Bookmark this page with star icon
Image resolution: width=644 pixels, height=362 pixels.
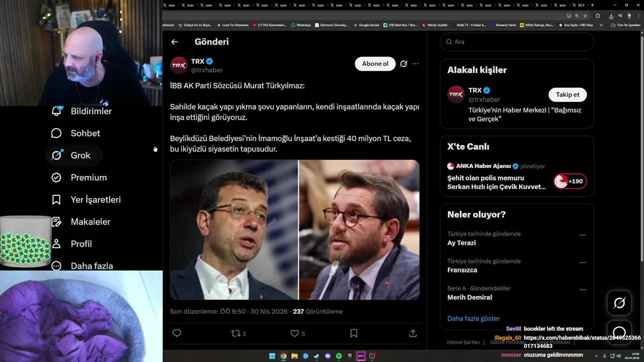click(585, 16)
